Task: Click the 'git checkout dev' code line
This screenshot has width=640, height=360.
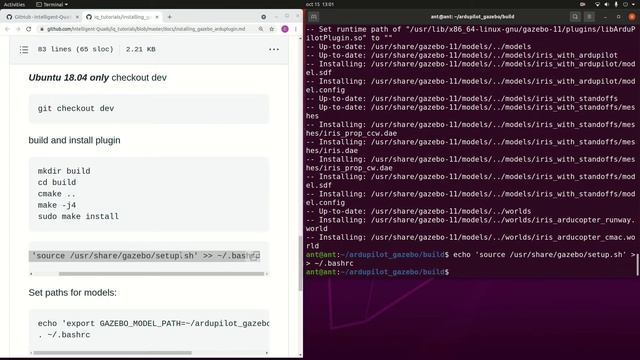Action: point(76,109)
